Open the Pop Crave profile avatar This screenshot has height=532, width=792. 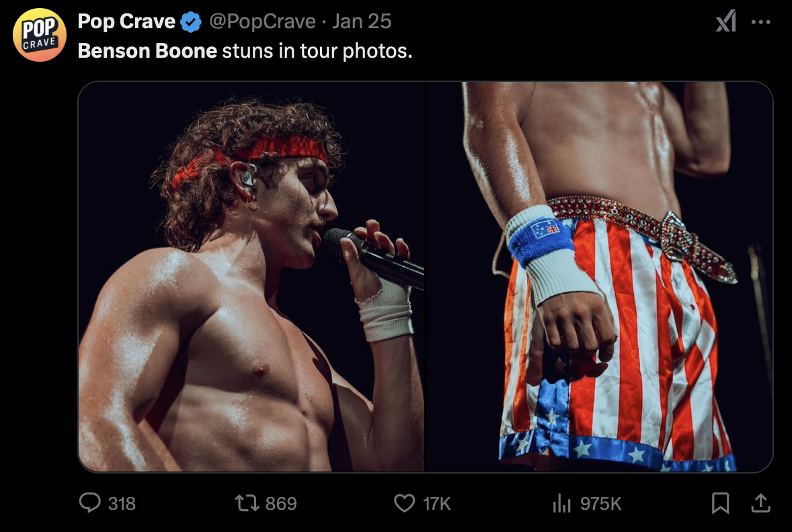40,35
